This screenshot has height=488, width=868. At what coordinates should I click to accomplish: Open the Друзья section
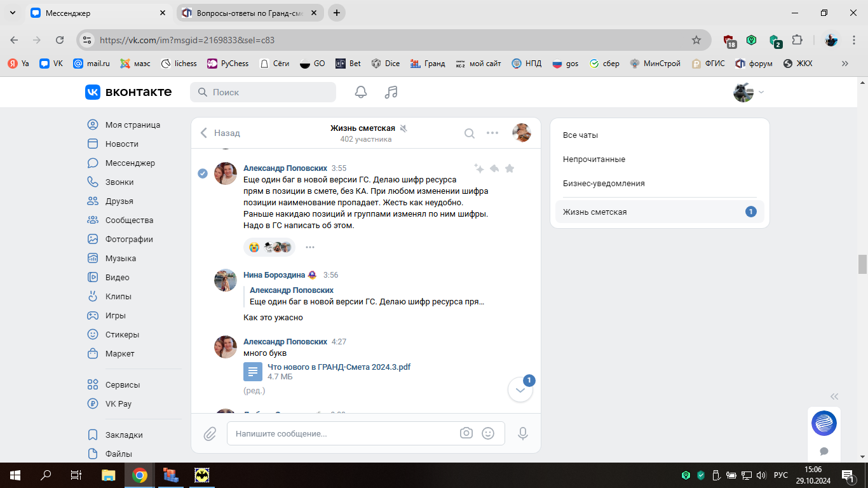click(x=111, y=201)
